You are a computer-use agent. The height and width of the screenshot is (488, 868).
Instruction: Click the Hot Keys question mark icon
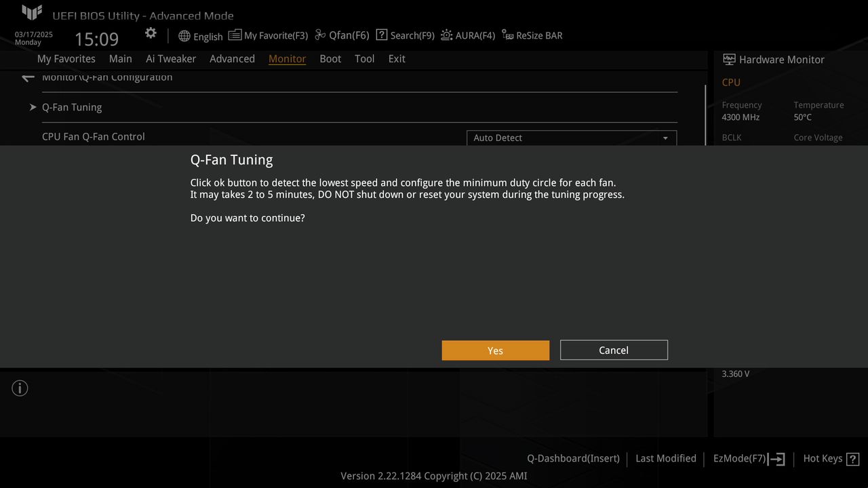852,460
